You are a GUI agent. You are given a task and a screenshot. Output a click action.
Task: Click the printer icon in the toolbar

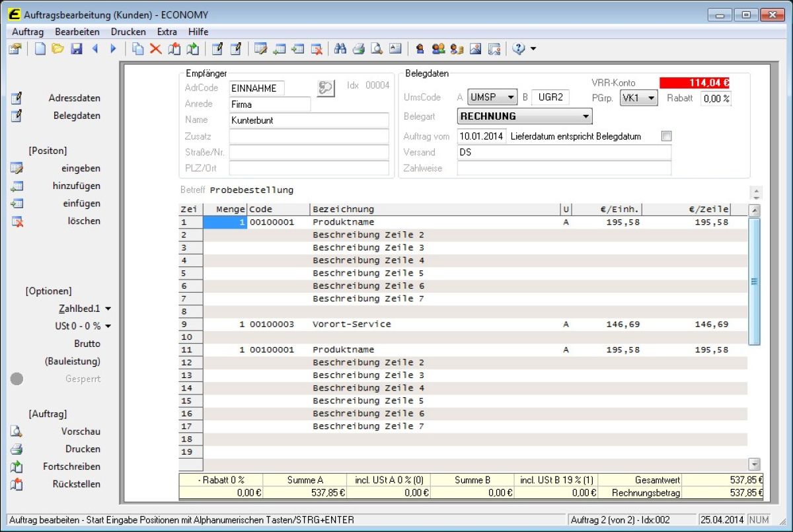[359, 49]
